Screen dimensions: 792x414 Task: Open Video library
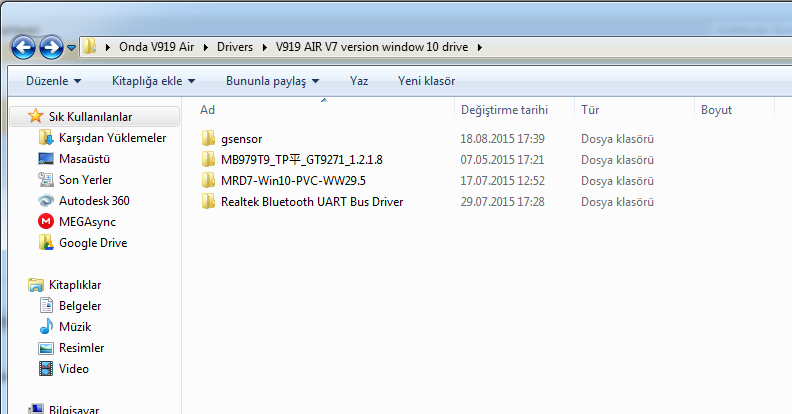click(74, 369)
